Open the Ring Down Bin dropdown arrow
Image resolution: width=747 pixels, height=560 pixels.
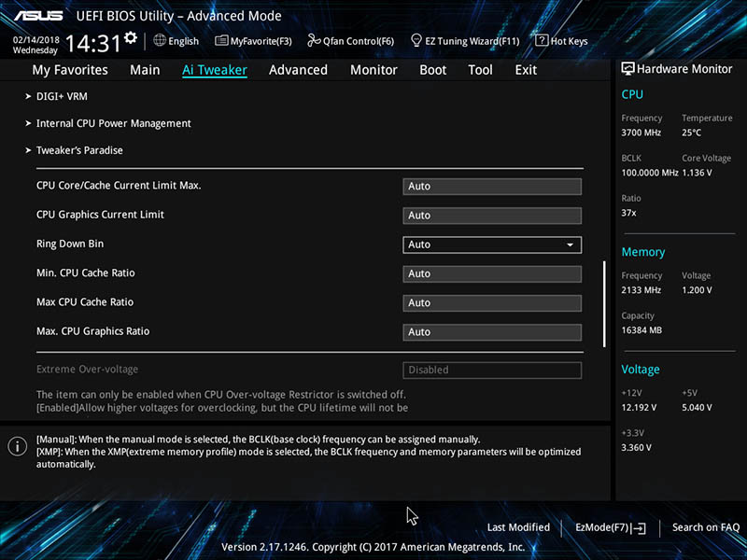pyautogui.click(x=570, y=245)
